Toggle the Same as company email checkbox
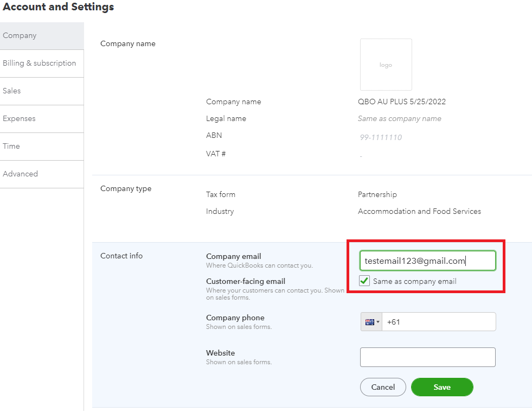The image size is (532, 418). click(x=364, y=281)
